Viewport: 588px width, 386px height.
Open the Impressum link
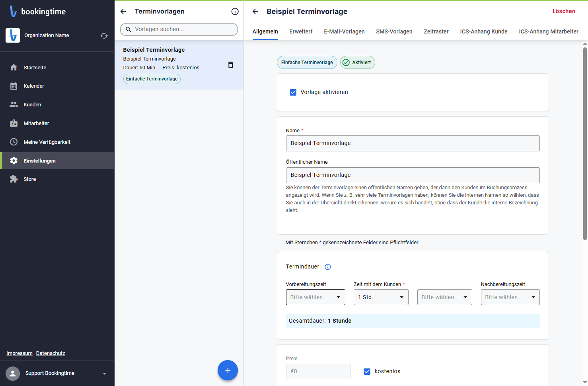click(x=19, y=353)
